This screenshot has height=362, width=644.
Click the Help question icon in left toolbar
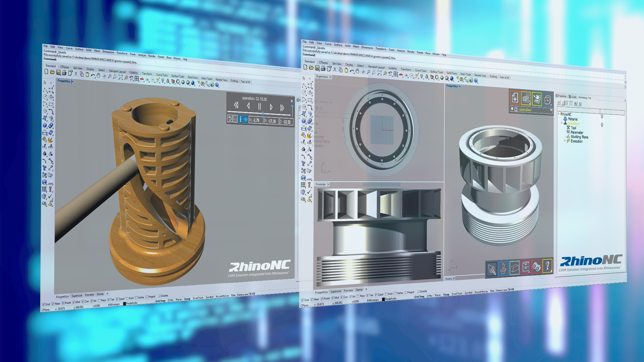pos(217,85)
